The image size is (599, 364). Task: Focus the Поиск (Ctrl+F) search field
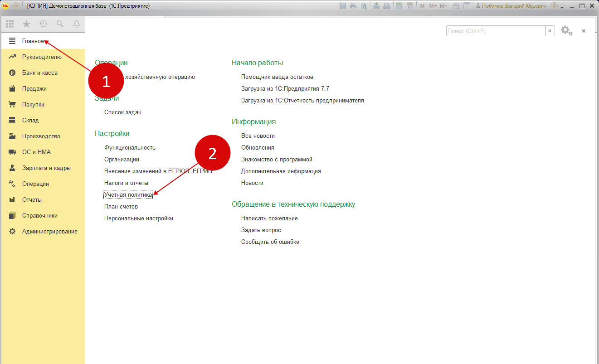coord(496,31)
